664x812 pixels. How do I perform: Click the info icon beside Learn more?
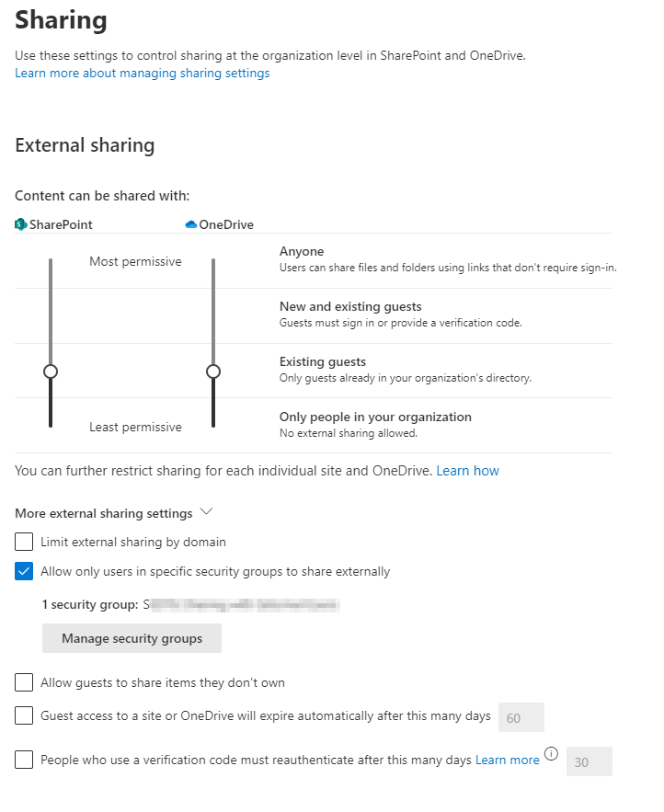click(x=552, y=754)
